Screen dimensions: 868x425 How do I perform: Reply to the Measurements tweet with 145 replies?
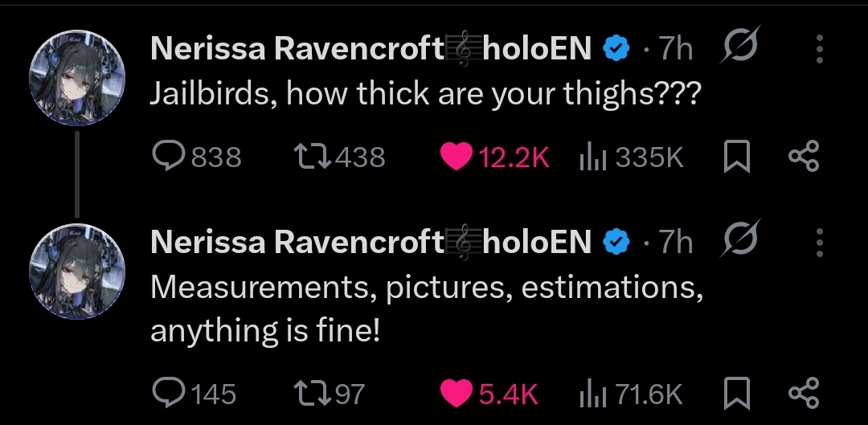tap(194, 394)
